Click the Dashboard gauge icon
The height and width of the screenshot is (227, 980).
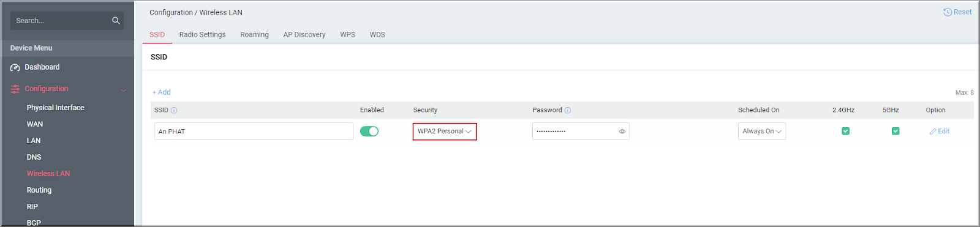tap(15, 67)
